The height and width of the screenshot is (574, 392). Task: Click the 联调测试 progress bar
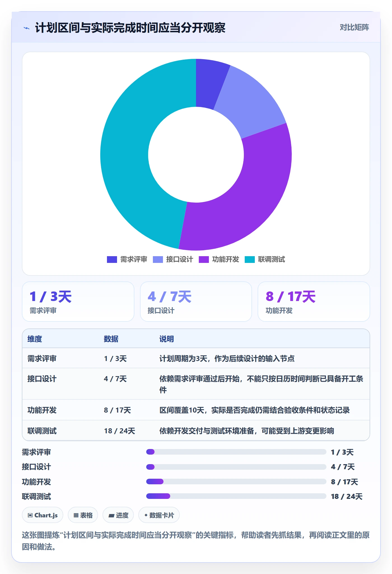coord(236,496)
